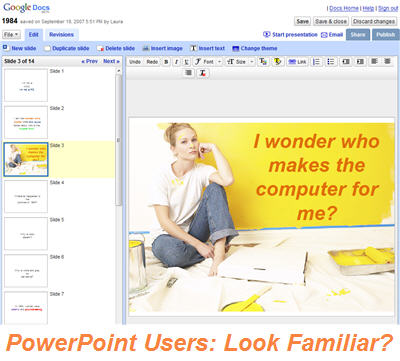Open the text color picker
The image size is (400, 361).
point(263,62)
